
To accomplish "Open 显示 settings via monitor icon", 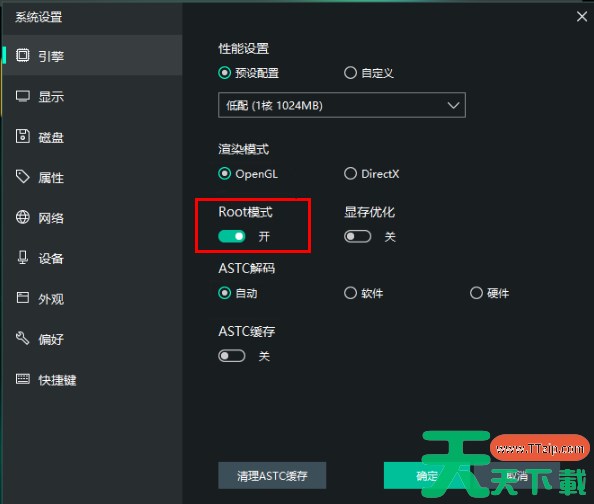I will [22, 96].
